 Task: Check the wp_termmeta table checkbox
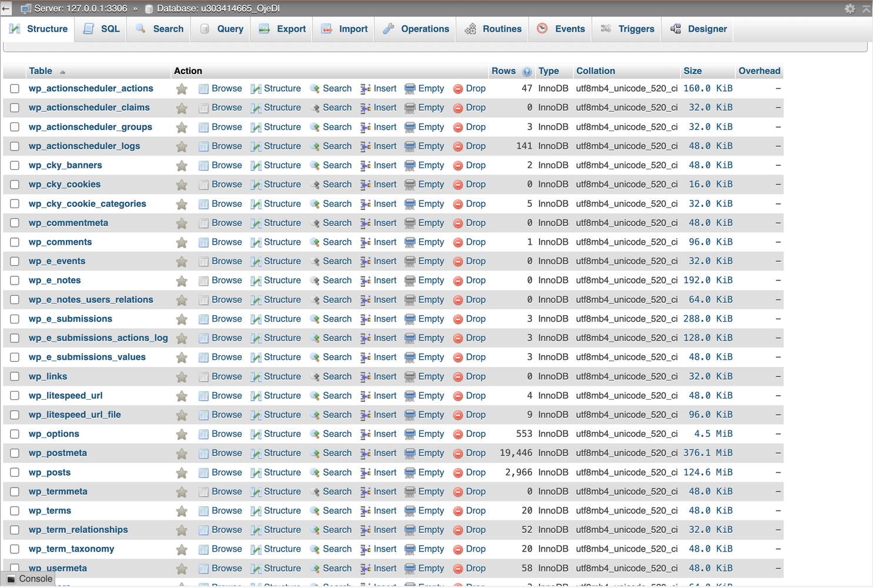pos(15,492)
